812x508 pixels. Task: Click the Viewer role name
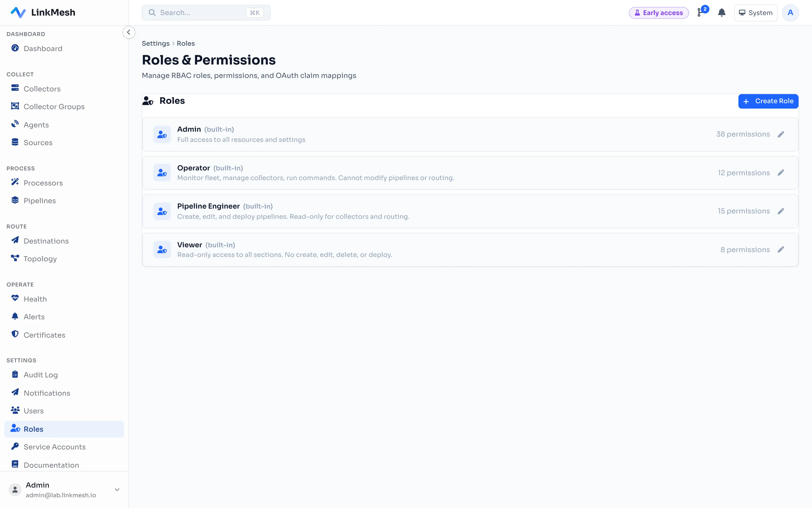(190, 245)
